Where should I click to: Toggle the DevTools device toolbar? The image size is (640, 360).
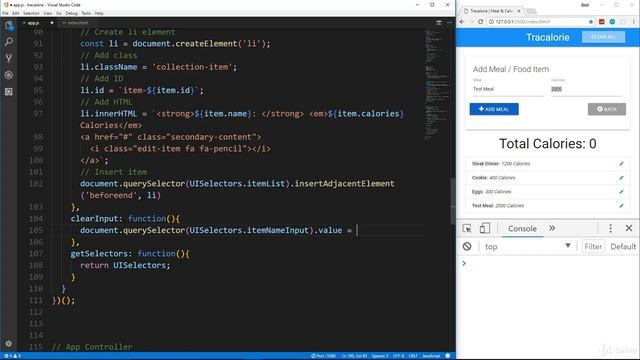click(x=484, y=229)
